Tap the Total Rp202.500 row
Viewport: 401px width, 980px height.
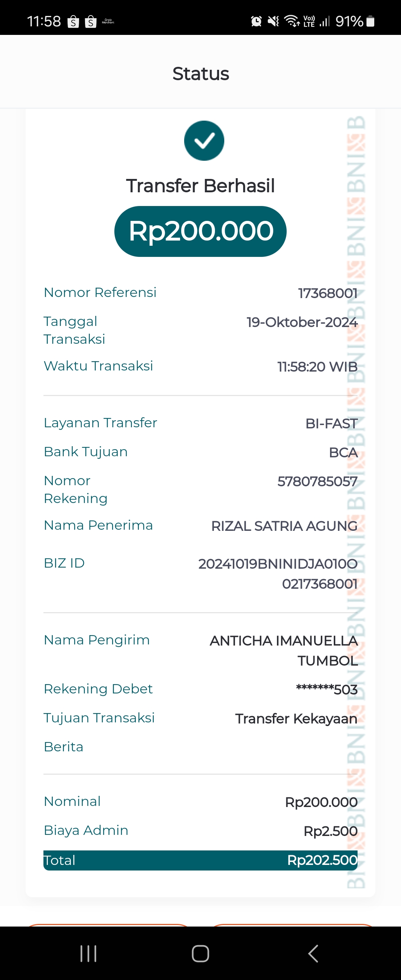[200, 860]
